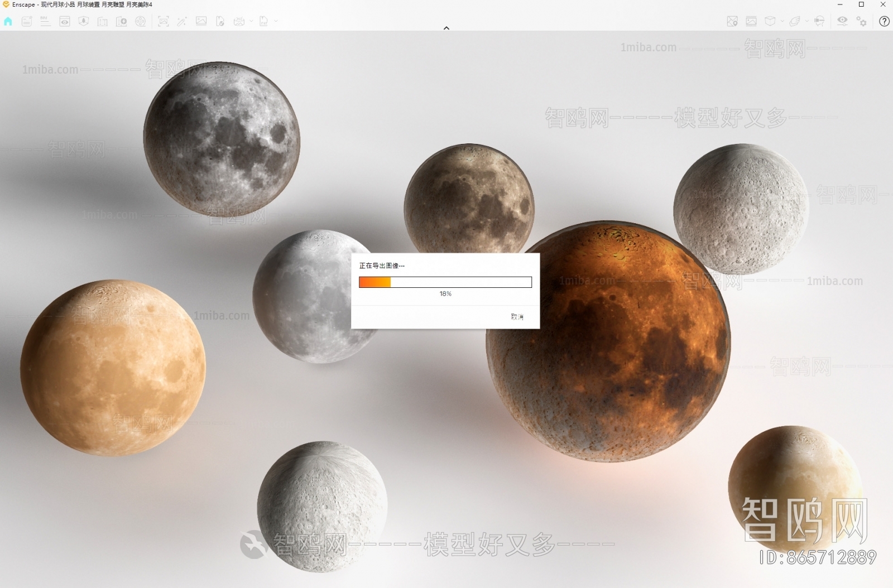Click the Home icon in the toolbar

(8, 21)
